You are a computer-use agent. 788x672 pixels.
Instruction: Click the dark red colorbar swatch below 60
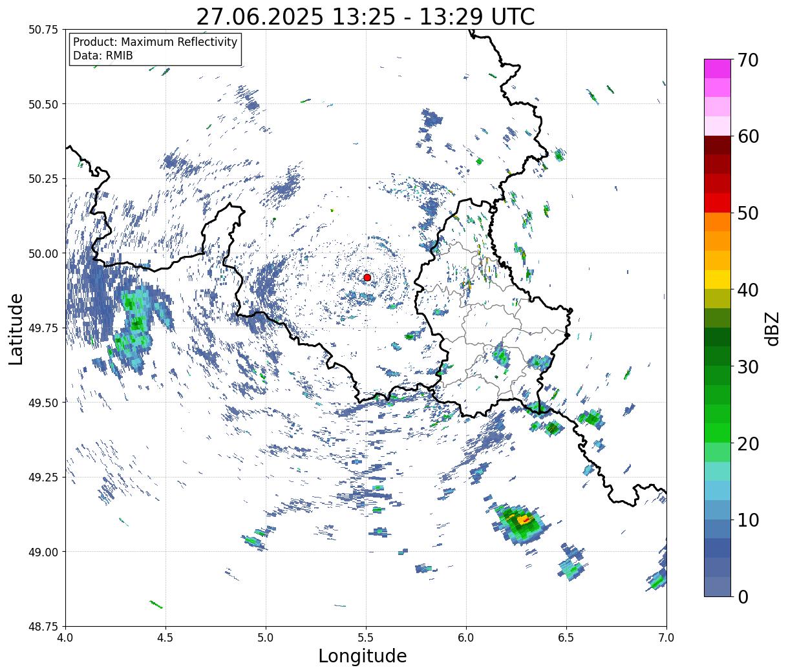[718, 145]
